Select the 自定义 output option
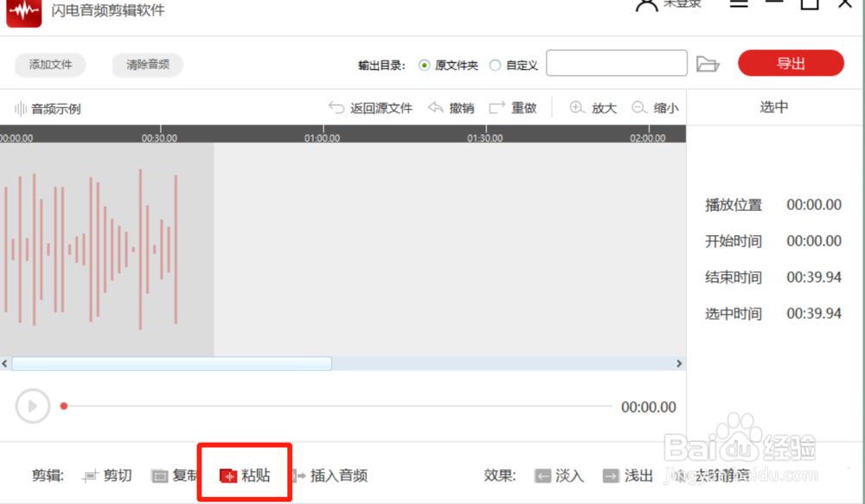 (x=494, y=64)
